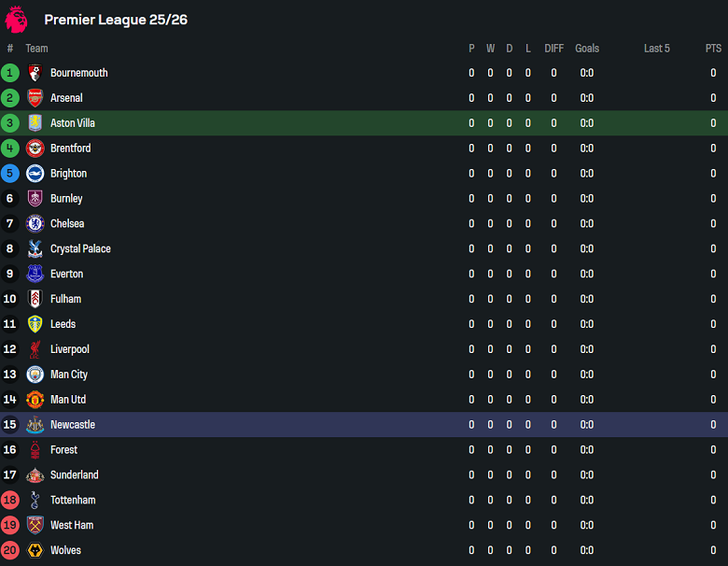Click the Sunderland team name

[74, 474]
